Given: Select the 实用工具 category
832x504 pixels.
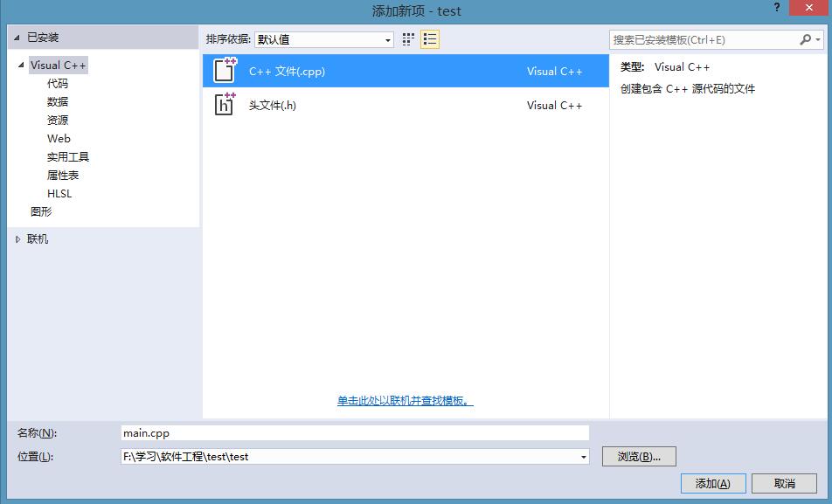Looking at the screenshot, I should pos(68,157).
